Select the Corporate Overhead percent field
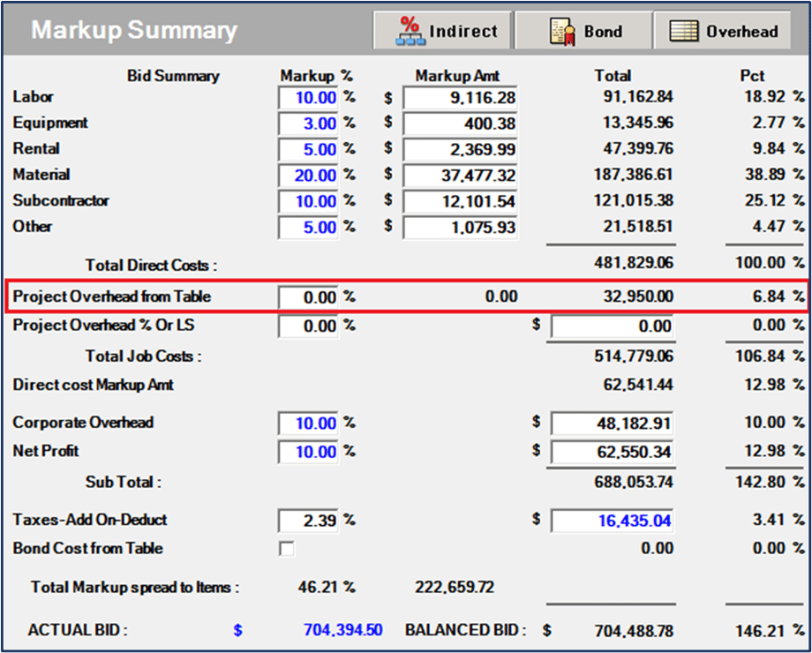 click(308, 422)
